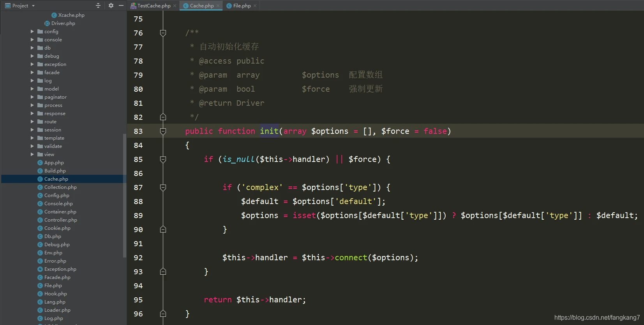Hide the Project tool window
This screenshot has width=644, height=325.
[121, 5]
